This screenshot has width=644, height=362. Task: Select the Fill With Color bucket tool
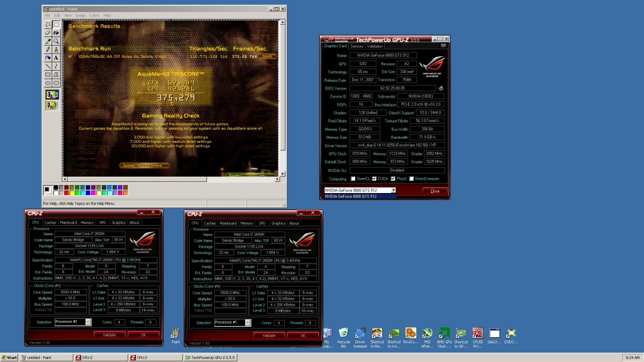[x=56, y=33]
